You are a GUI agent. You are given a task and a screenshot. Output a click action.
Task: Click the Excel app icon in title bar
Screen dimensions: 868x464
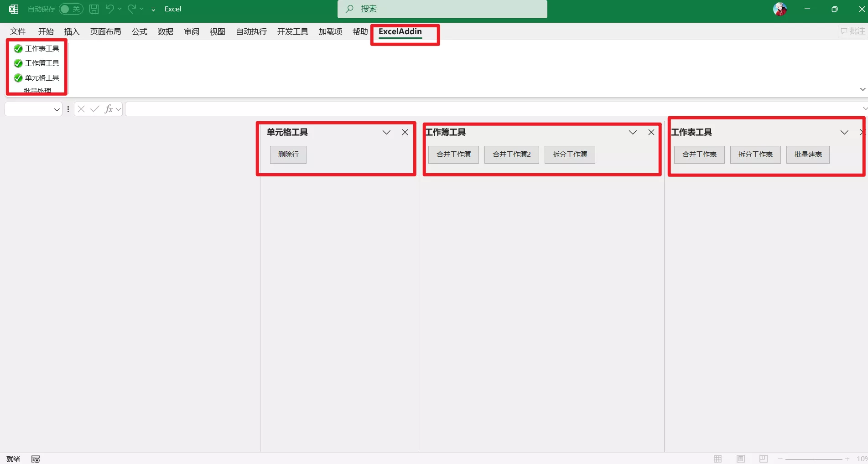14,9
